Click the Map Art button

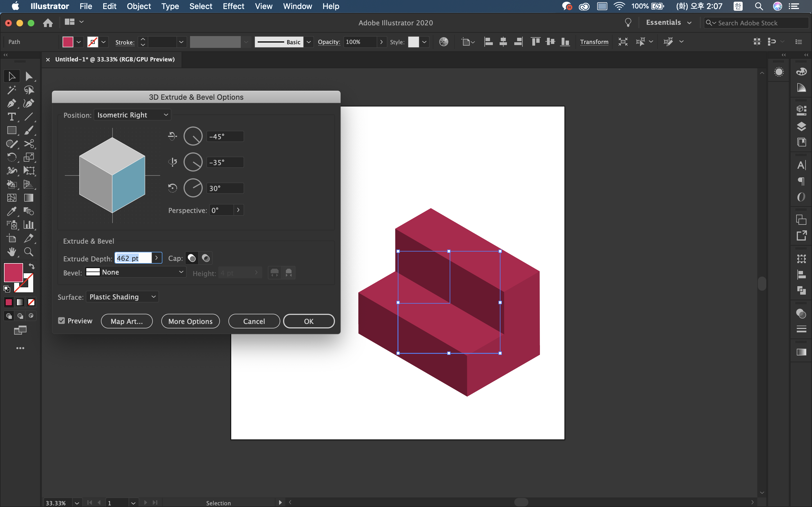click(127, 321)
